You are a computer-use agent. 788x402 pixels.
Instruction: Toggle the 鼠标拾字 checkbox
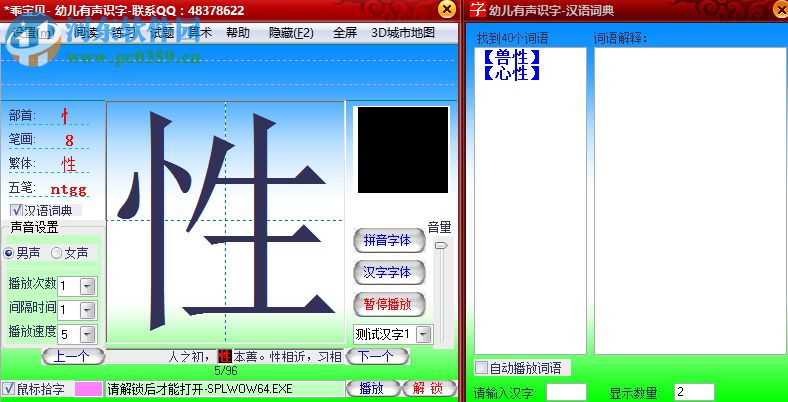point(8,388)
